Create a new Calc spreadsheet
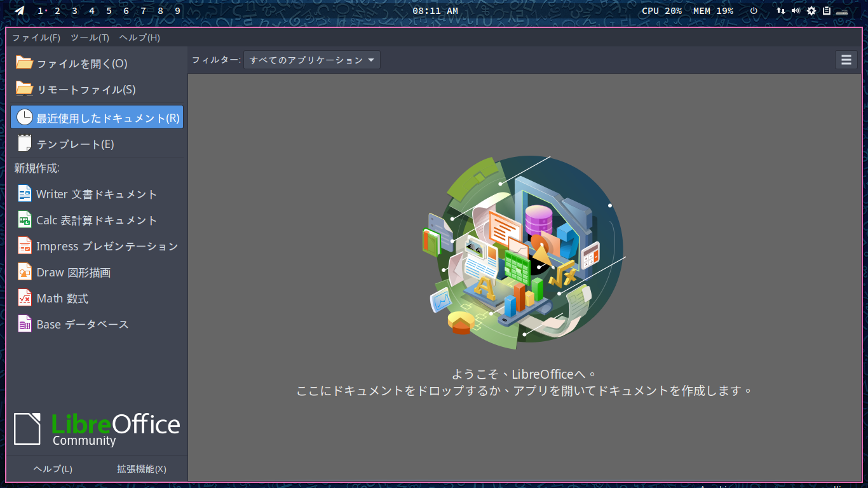The width and height of the screenshot is (868, 488). coord(95,220)
